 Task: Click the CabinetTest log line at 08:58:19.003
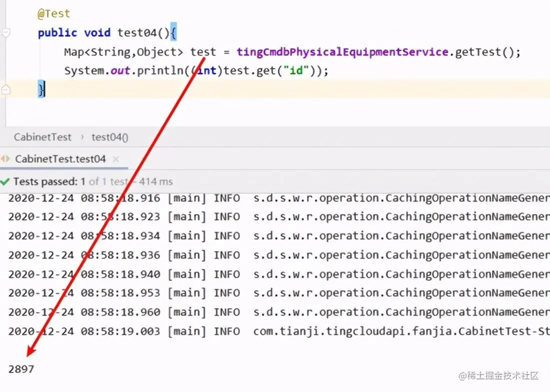tap(279, 331)
